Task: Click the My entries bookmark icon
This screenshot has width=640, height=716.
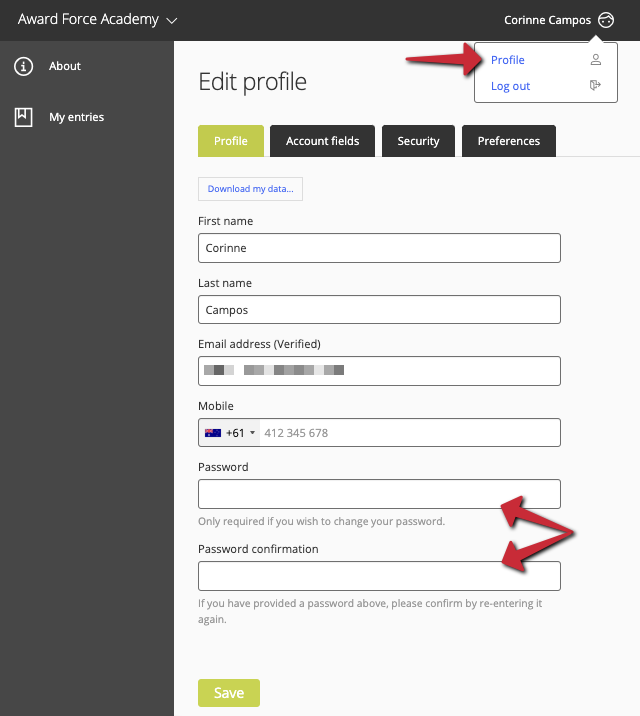Action: click(x=23, y=117)
